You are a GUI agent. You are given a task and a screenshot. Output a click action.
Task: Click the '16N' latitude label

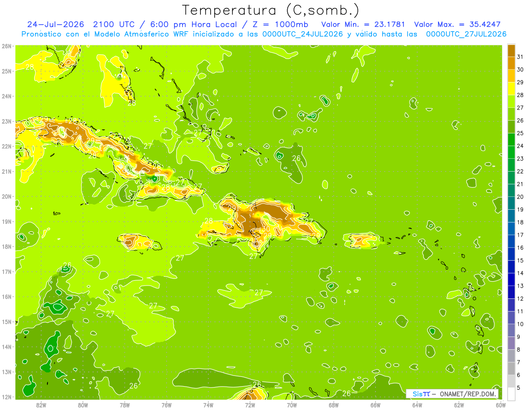click(6, 297)
